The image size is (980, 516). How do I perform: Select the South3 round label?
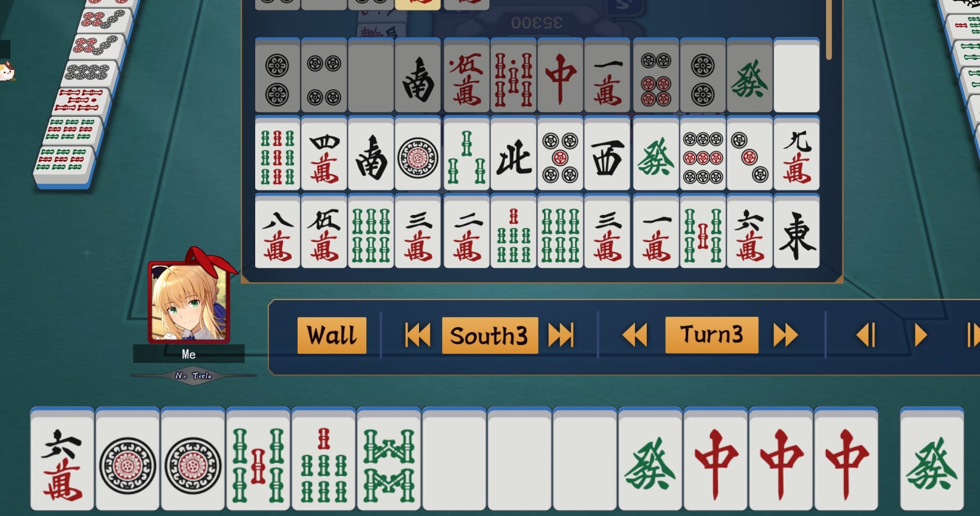(490, 336)
